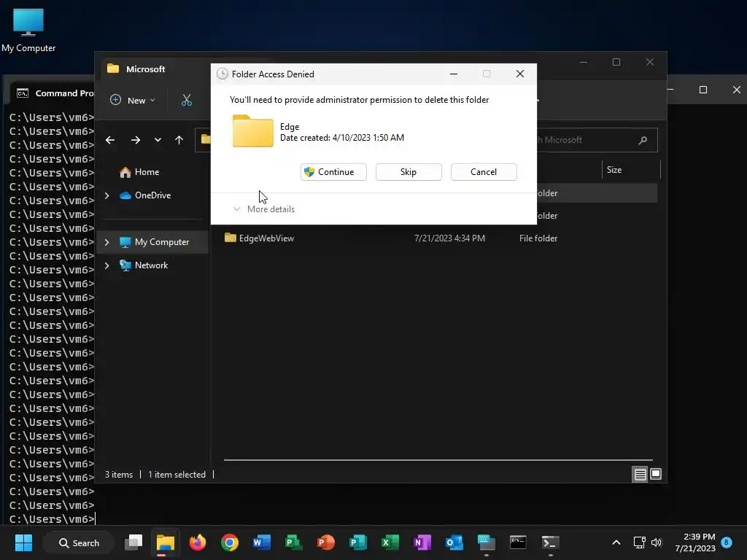Navigate up one folder level
The height and width of the screenshot is (560, 747).
click(179, 140)
